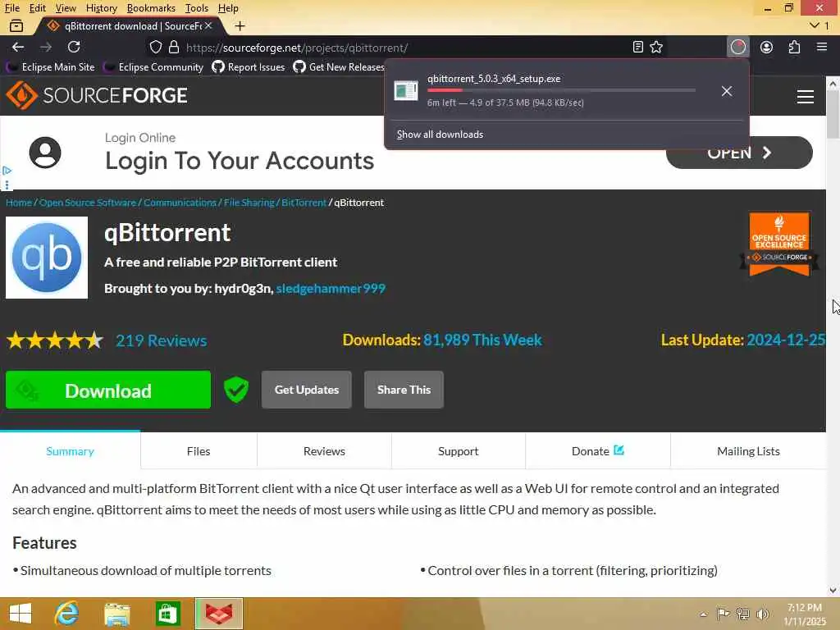Click the qbittorrent_5.0.3_x64_setup.exe file icon
Viewport: 840px width, 630px height.
click(x=405, y=91)
